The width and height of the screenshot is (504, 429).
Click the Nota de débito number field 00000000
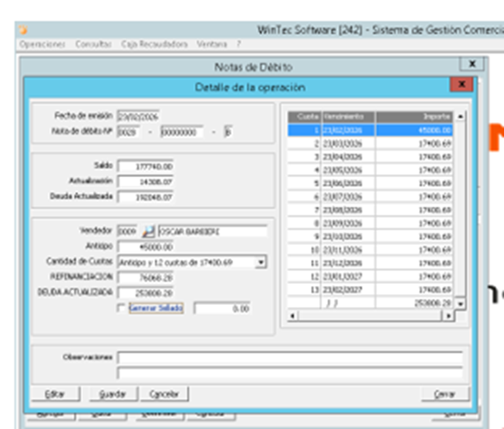[182, 132]
